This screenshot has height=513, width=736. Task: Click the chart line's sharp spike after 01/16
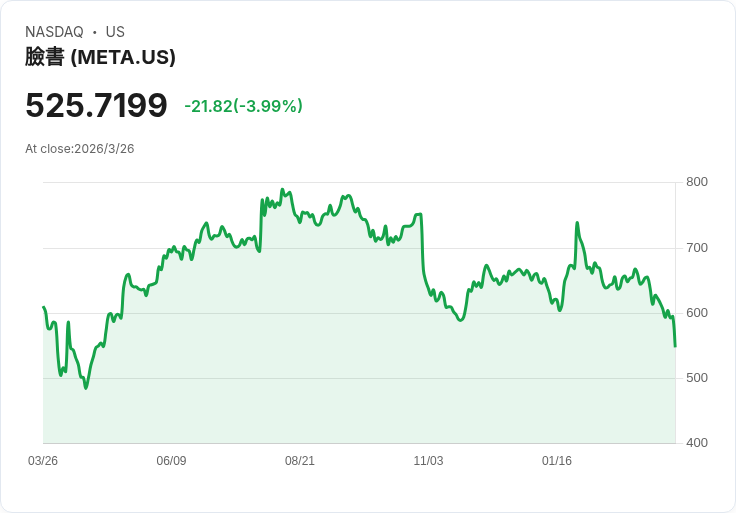click(577, 223)
